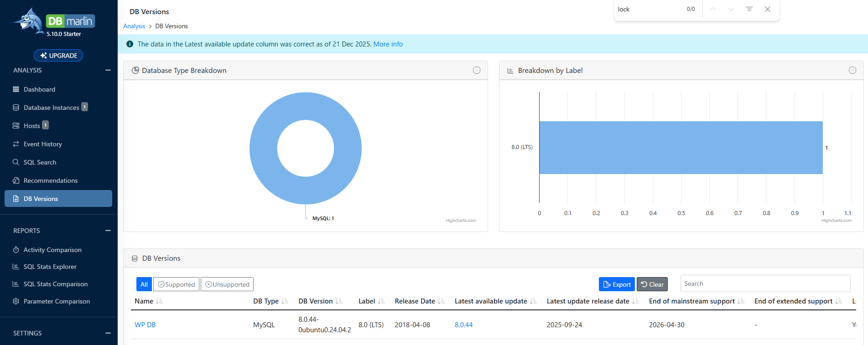Click info icon in update banner
The height and width of the screenshot is (345, 868).
pyautogui.click(x=130, y=44)
